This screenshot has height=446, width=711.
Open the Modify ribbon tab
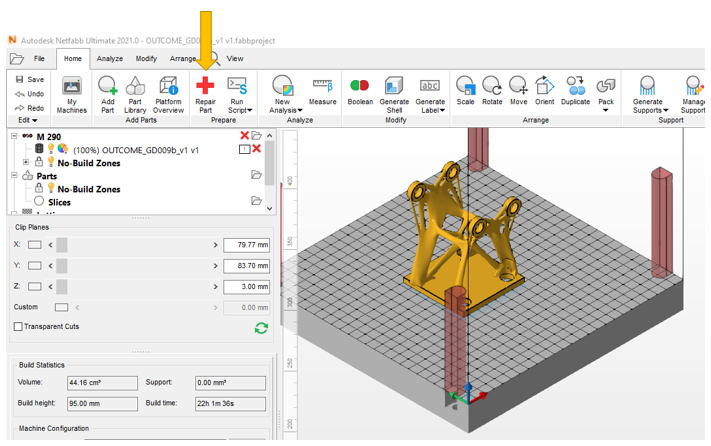pos(146,59)
